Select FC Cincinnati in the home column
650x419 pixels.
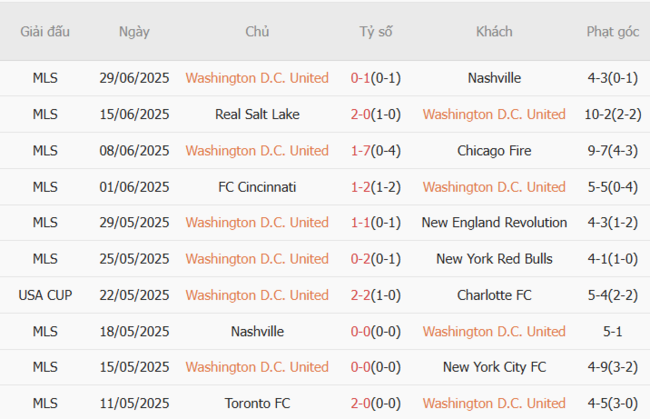[257, 186]
